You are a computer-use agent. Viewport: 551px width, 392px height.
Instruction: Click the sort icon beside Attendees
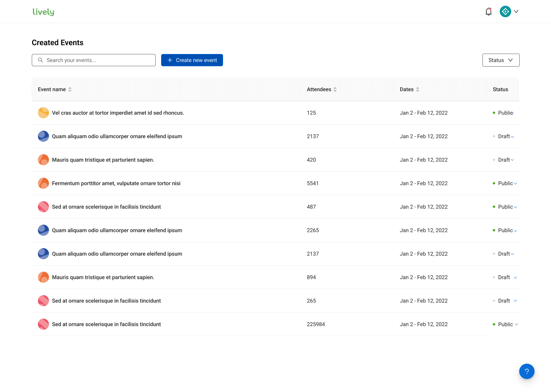[335, 89]
